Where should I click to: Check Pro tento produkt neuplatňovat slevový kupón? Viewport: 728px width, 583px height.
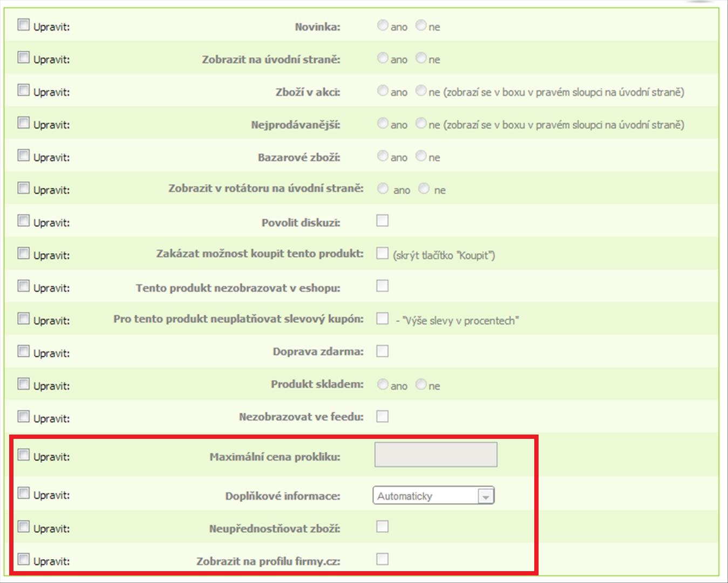coord(383,318)
